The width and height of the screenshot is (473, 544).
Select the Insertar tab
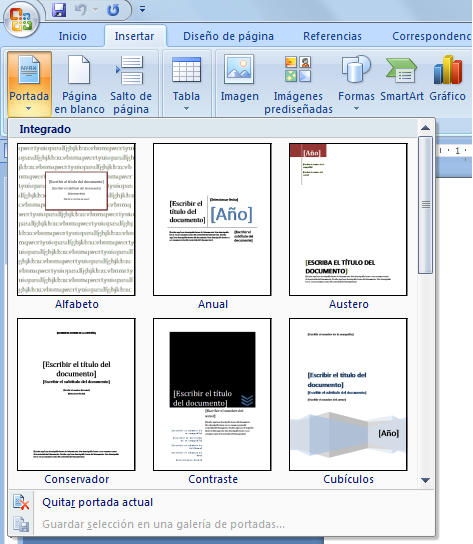(135, 36)
